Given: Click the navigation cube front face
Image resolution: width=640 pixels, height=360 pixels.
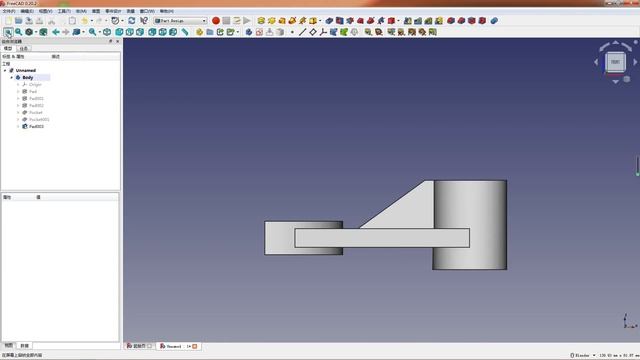Looking at the screenshot, I should point(615,62).
